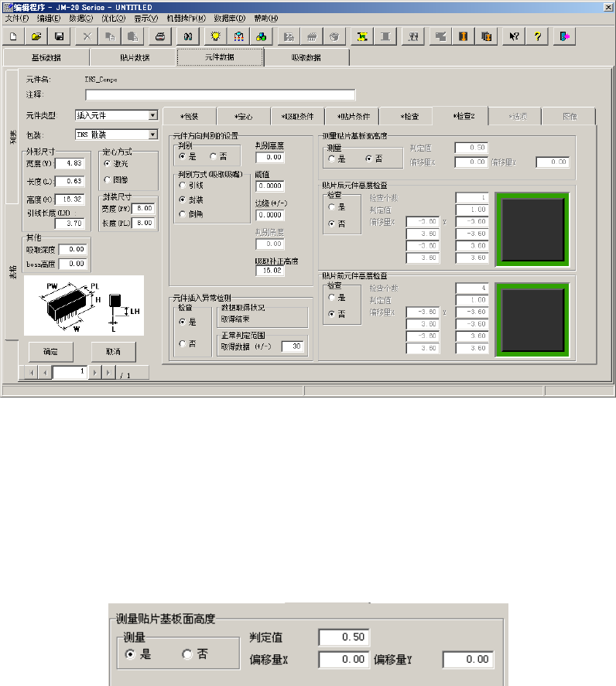The image size is (616, 686).
Task: Go to last record navigation button
Action: pos(108,373)
